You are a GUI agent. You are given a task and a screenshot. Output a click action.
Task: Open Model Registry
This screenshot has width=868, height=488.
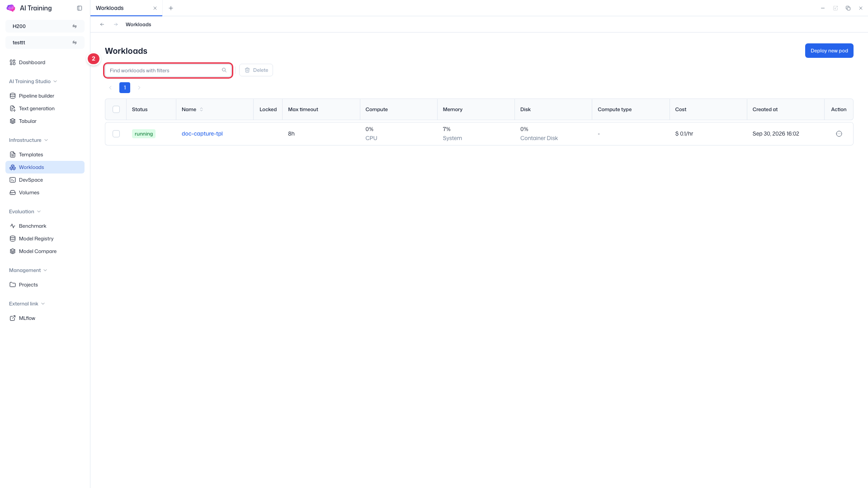pyautogui.click(x=45, y=239)
